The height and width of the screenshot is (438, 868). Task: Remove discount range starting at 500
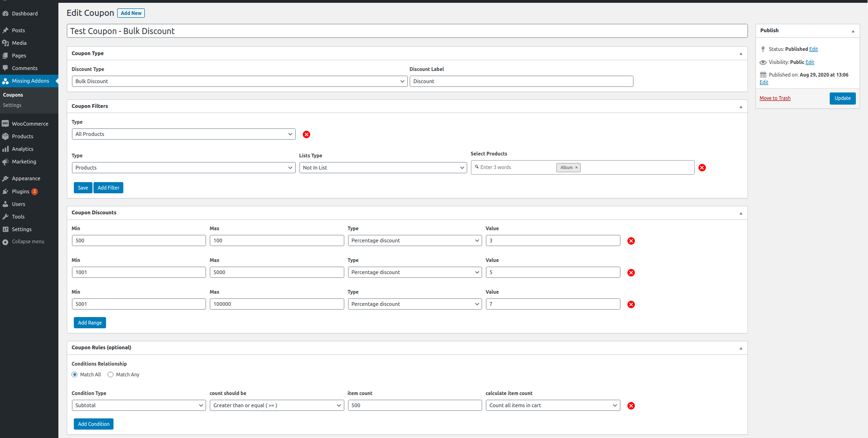(631, 241)
